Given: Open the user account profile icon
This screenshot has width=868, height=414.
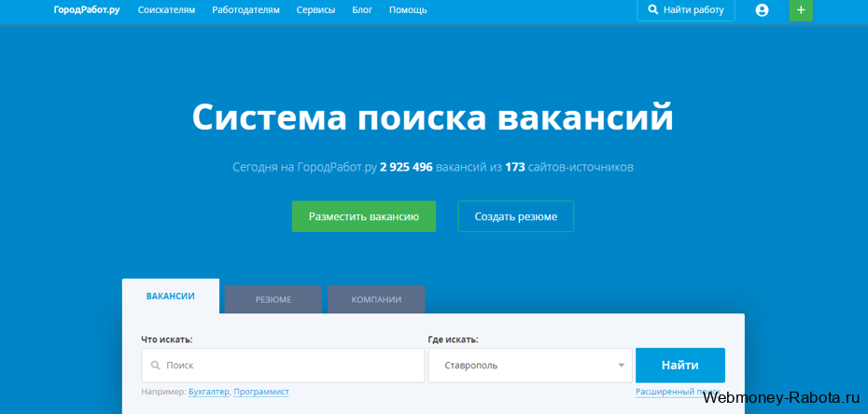Looking at the screenshot, I should tap(762, 10).
